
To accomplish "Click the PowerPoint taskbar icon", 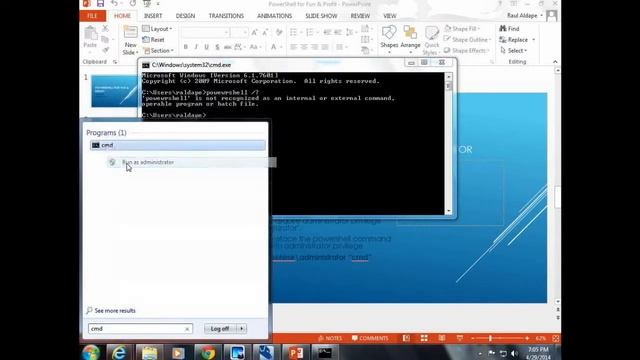I will (x=296, y=353).
